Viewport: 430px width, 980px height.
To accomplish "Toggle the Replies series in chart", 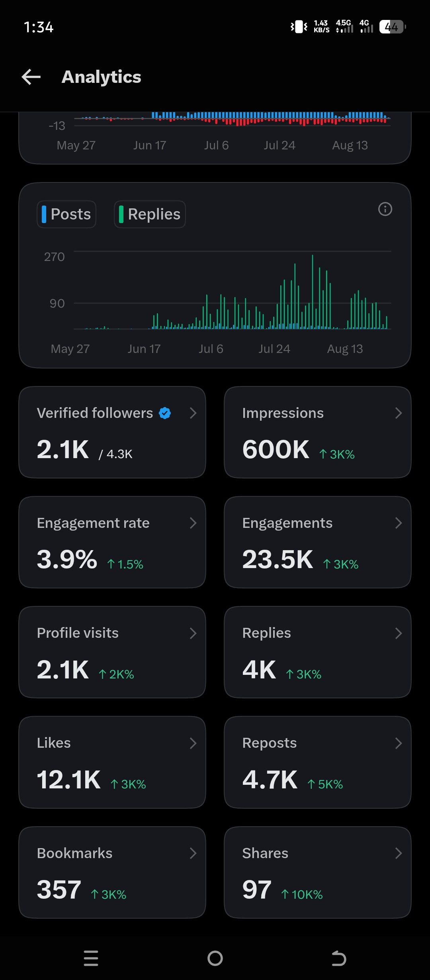I will [150, 214].
